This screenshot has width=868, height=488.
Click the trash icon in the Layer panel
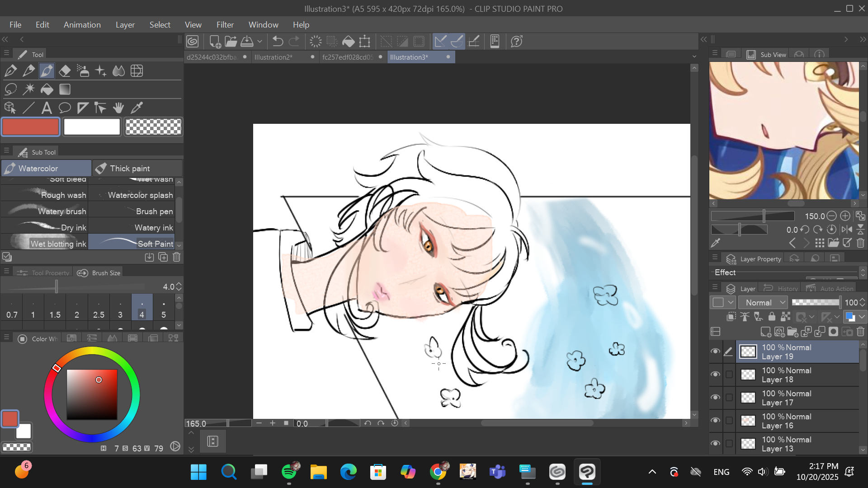[860, 332]
